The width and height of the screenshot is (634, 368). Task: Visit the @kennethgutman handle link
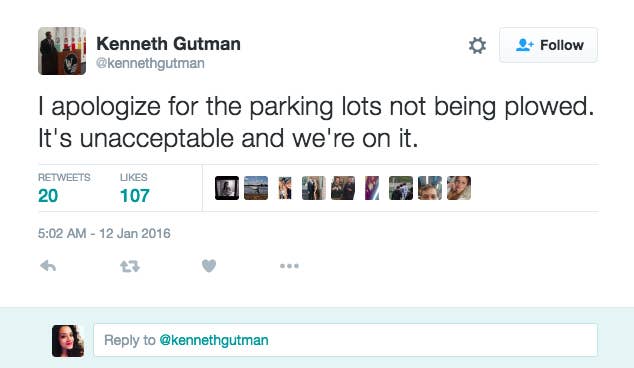(150, 63)
